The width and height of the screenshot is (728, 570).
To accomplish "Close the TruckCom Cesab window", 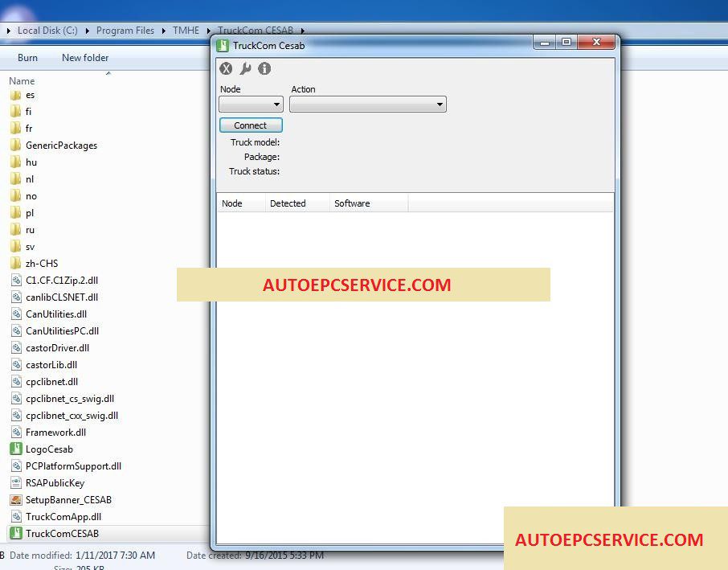I will pos(596,43).
